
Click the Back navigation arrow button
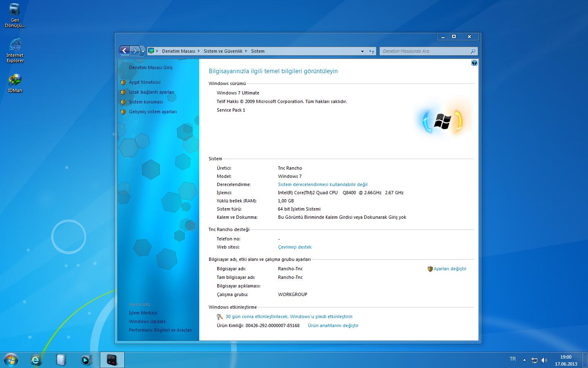click(x=125, y=51)
